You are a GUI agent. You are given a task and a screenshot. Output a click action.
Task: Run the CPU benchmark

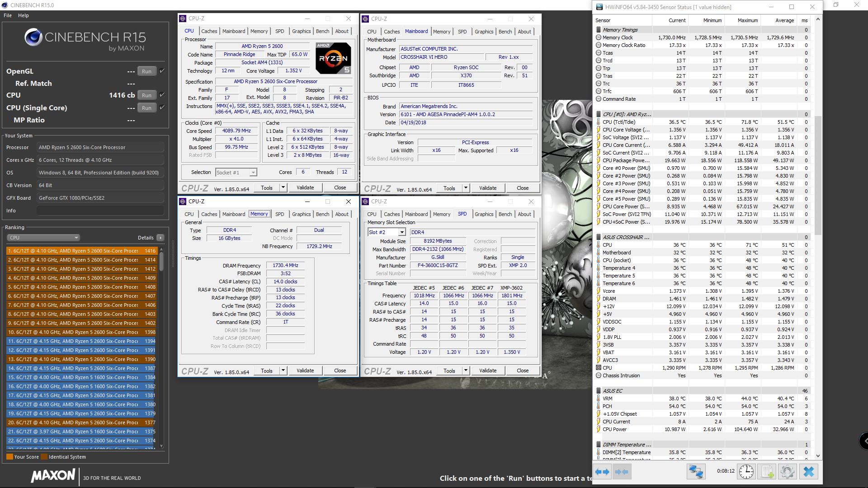pyautogui.click(x=146, y=95)
